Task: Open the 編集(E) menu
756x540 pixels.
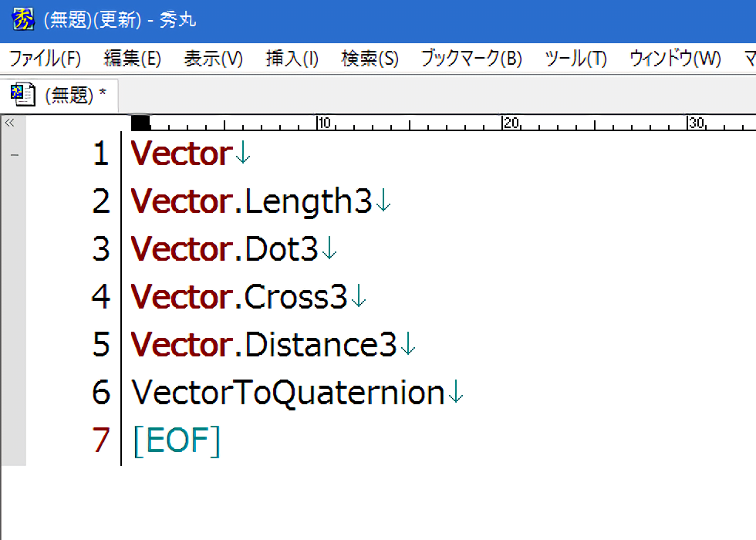Action: click(x=132, y=59)
